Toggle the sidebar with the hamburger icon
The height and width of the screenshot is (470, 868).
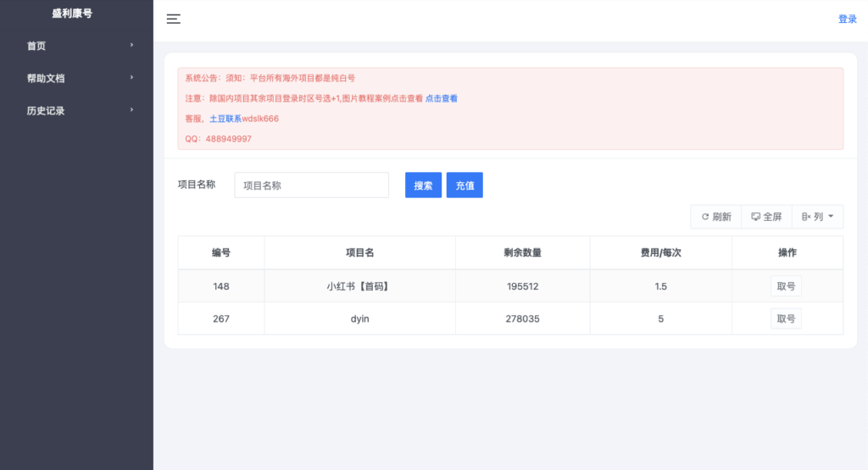pos(173,19)
